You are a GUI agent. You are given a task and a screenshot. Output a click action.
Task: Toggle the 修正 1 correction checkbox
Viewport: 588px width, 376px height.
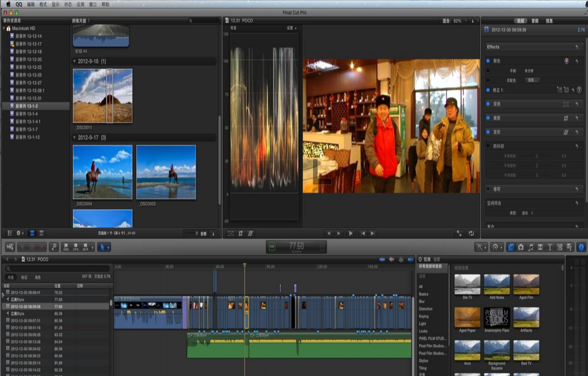tap(488, 90)
